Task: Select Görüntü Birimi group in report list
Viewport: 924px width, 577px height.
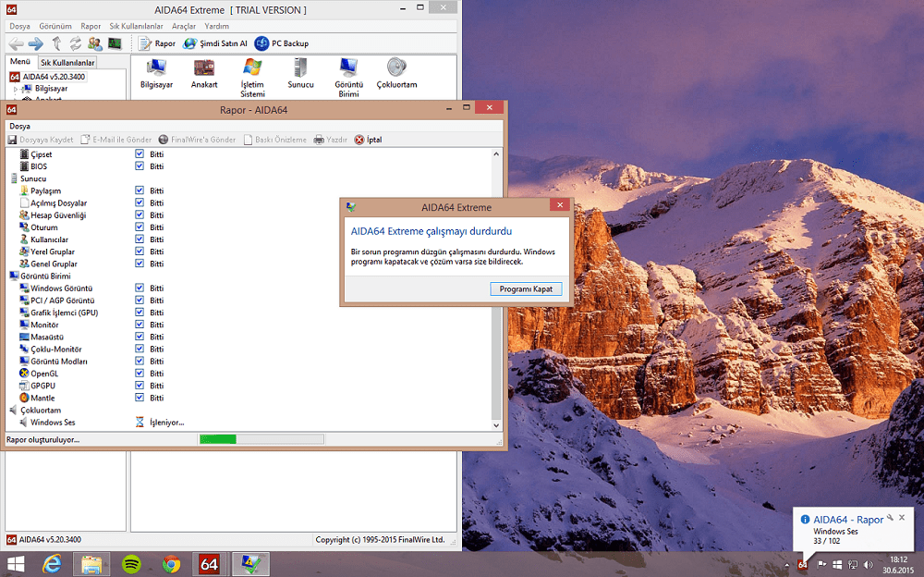Action: [x=40, y=276]
